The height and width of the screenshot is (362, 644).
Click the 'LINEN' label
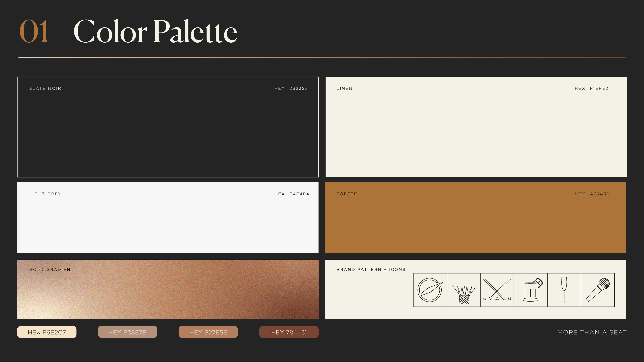coord(344,88)
